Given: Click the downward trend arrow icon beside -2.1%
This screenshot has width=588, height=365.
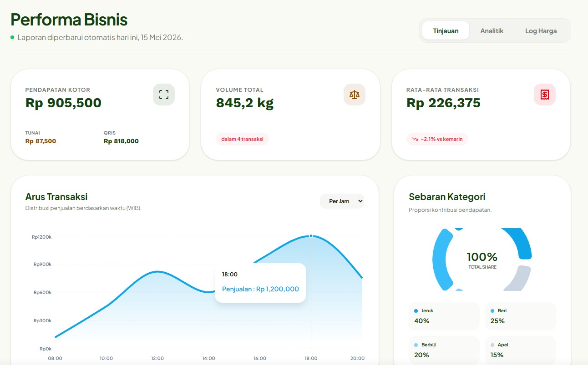Looking at the screenshot, I should (415, 139).
